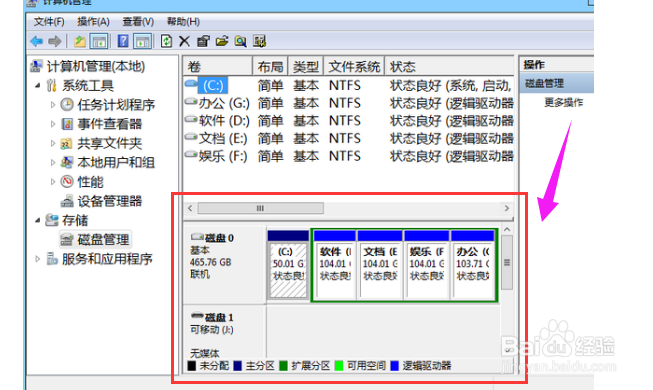
Task: Click the 服务和应用程序 icon
Action: pyautogui.click(x=52, y=259)
